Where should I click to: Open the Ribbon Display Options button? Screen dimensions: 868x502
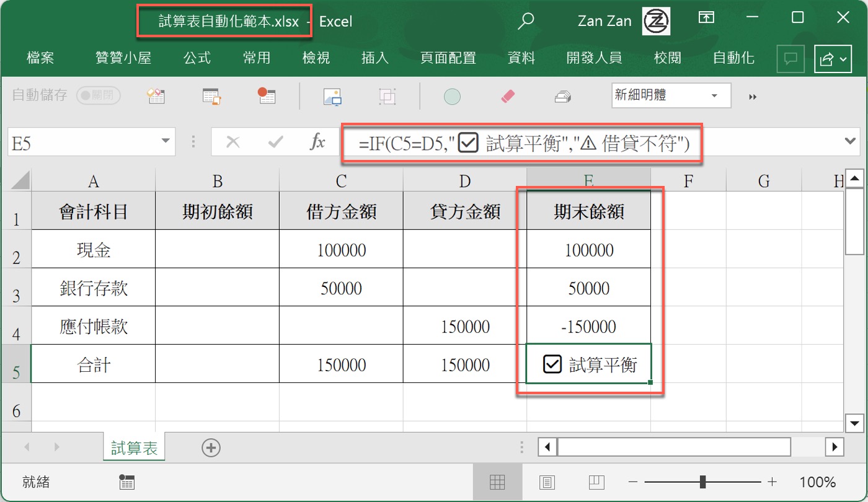706,19
